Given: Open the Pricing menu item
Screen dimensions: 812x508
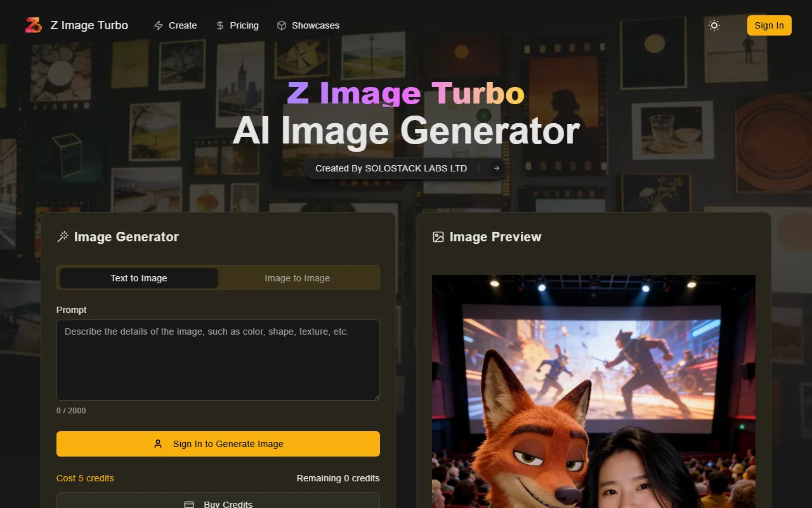Looking at the screenshot, I should [x=244, y=25].
